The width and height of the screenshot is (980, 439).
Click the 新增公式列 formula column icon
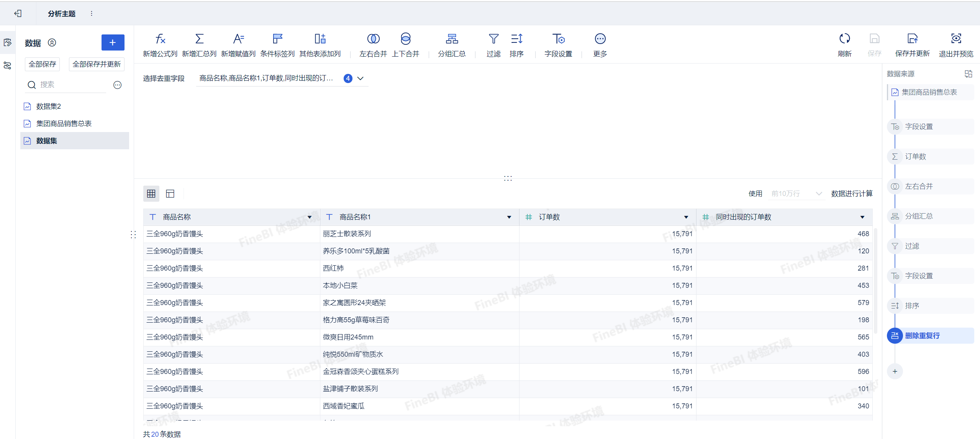[x=160, y=39]
